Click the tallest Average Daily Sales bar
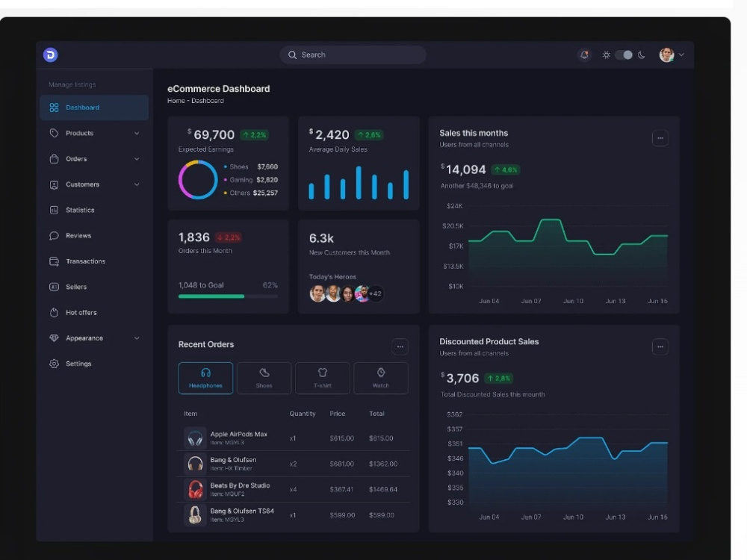The width and height of the screenshot is (747, 560). (x=359, y=182)
